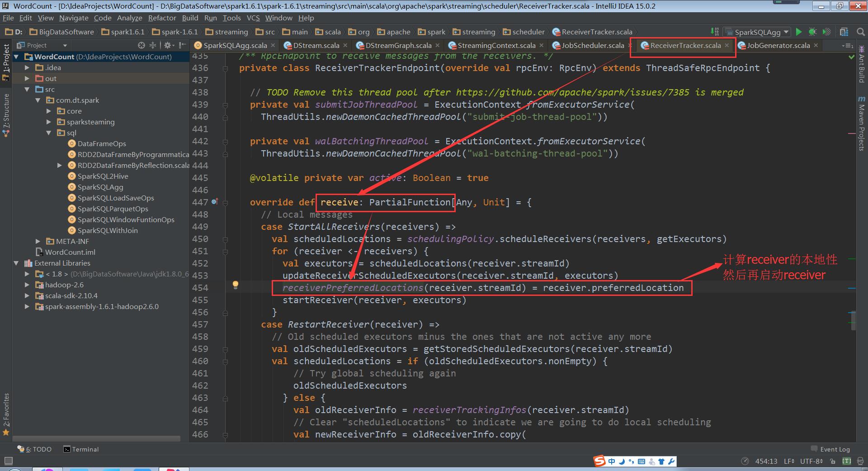Viewport: 868px width, 471px height.
Task: Click Project panel horizontal scrollbar
Action: click(x=96, y=438)
